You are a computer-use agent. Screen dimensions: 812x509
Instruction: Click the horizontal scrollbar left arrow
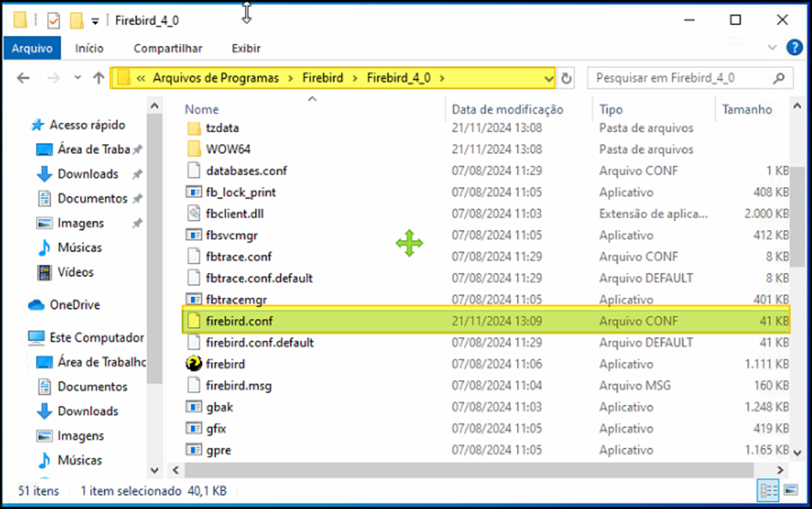click(x=175, y=470)
